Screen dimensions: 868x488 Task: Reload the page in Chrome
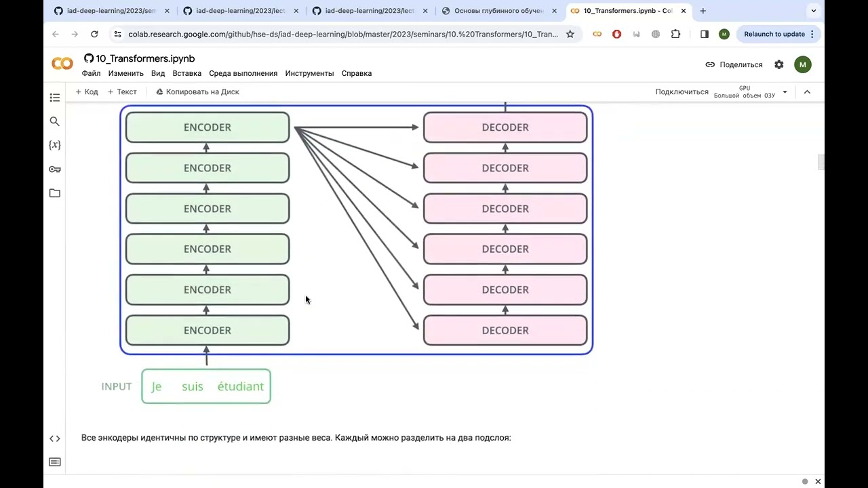click(94, 34)
